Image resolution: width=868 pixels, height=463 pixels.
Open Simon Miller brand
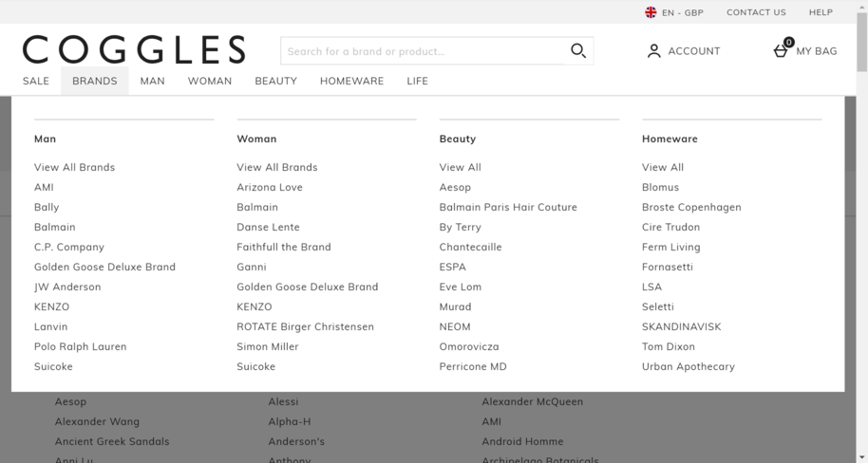(x=268, y=346)
